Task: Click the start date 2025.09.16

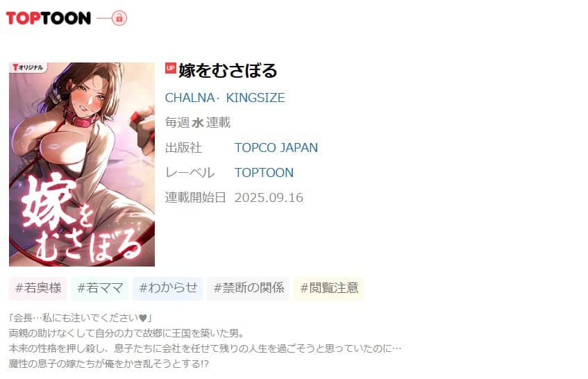Action: (x=269, y=198)
